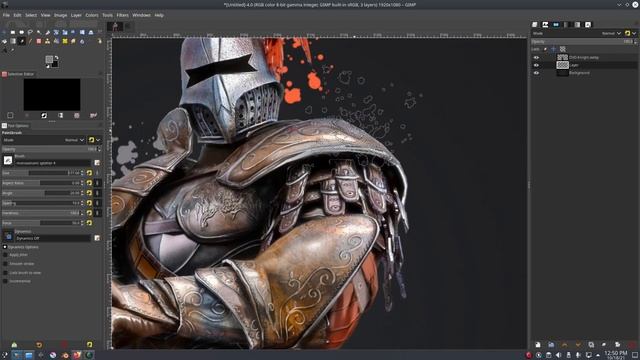
Task: Select the Fuzzy Select wand tool
Action: (39, 32)
